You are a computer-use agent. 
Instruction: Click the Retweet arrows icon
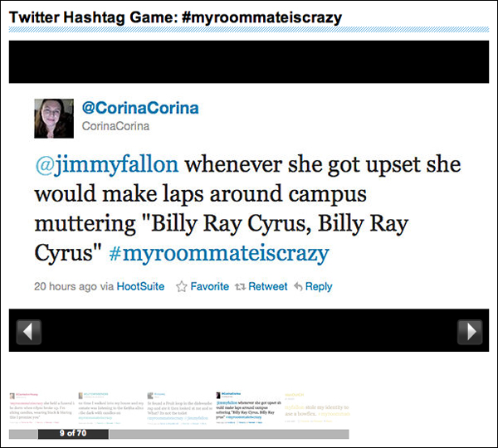pyautogui.click(x=242, y=286)
